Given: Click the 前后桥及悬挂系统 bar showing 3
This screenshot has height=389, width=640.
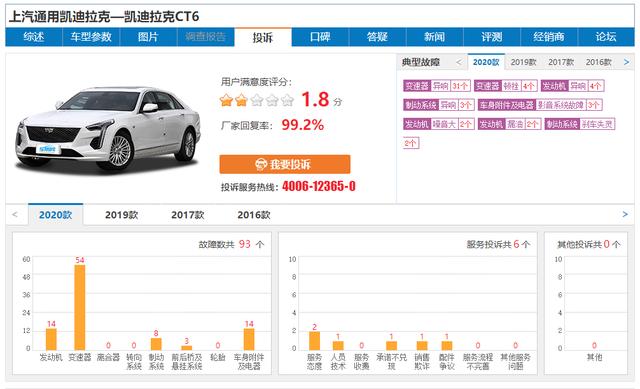Looking at the screenshot, I should pyautogui.click(x=187, y=348).
